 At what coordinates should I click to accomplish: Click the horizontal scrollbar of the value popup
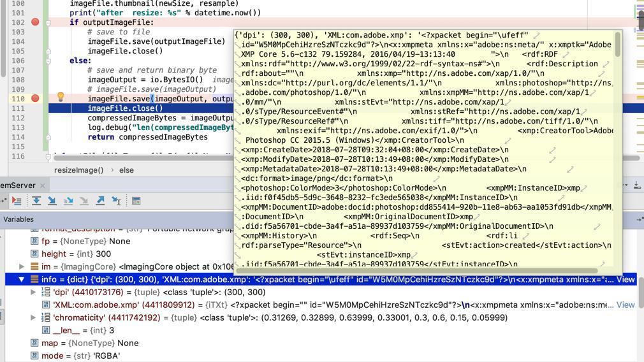(417, 271)
